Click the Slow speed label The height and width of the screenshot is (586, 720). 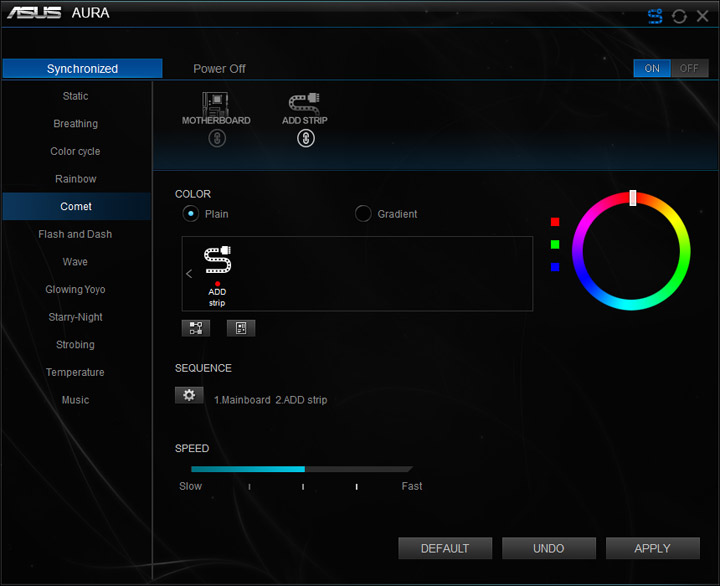(x=190, y=486)
